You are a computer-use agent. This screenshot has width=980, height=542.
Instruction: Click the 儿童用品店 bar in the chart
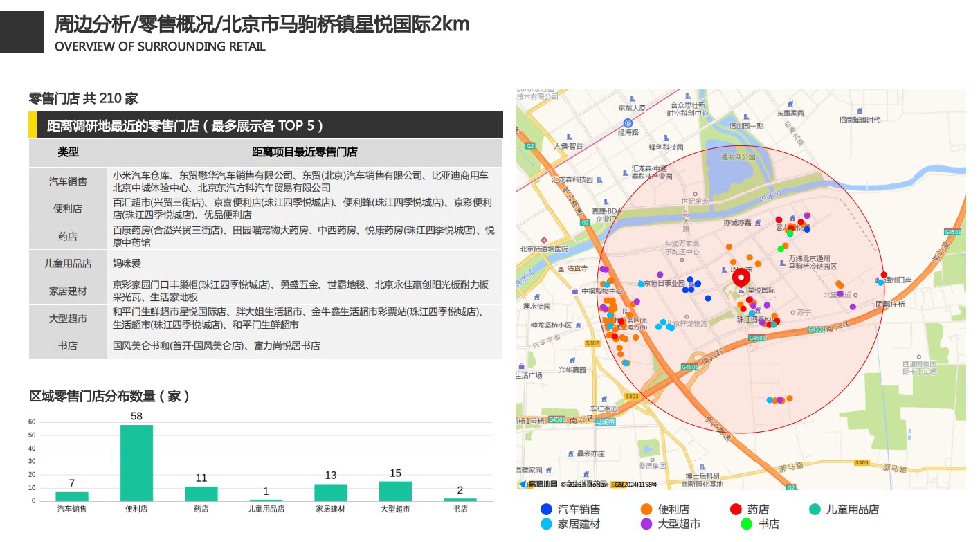(x=266, y=500)
